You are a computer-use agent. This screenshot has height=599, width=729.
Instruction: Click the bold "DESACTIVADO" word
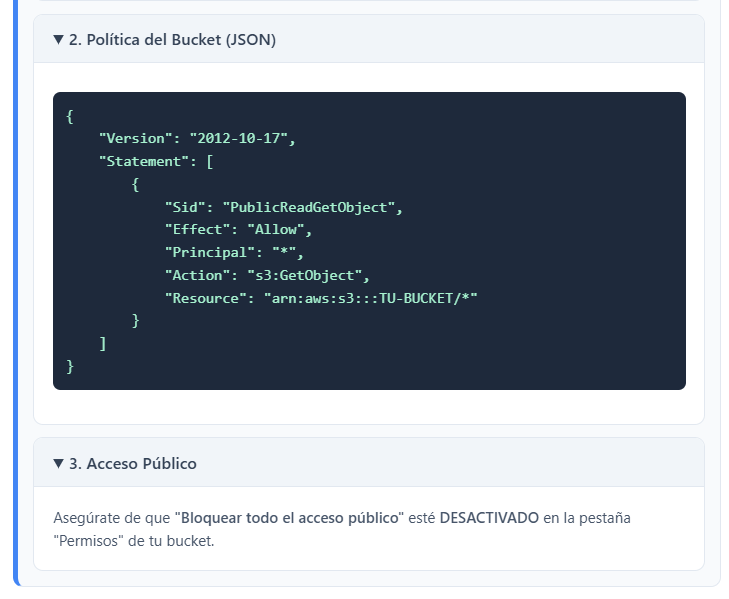pos(489,518)
